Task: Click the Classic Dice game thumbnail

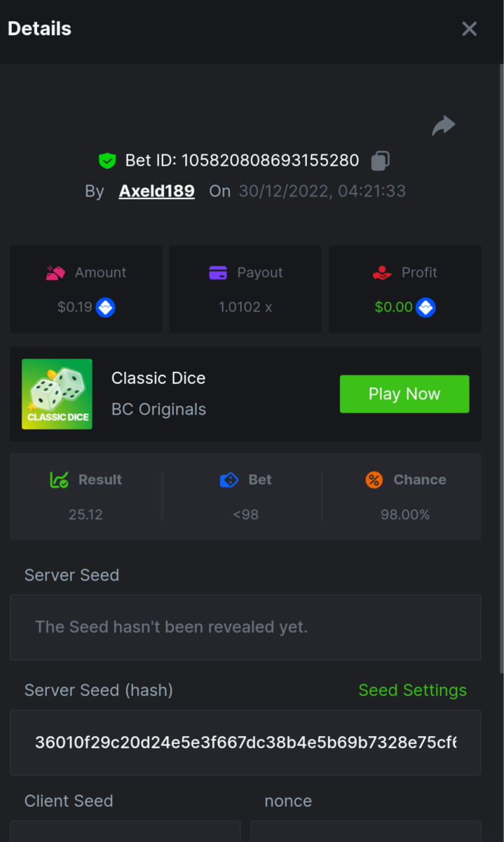Action: click(x=57, y=394)
